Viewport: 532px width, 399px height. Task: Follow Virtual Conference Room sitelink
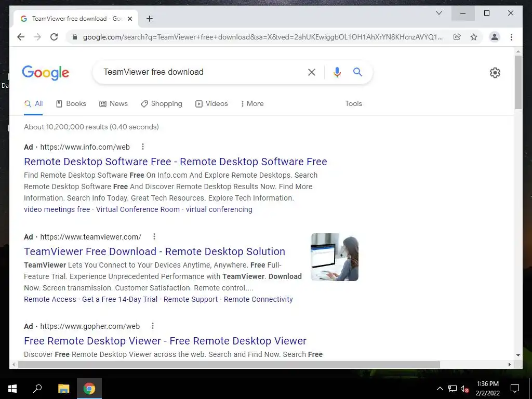[138, 209]
